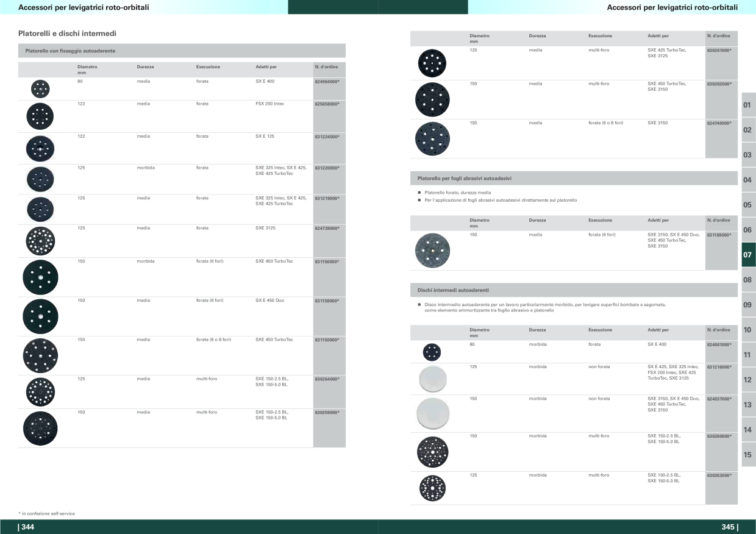The image size is (756, 534).
Task: Select chapter tab 11
Action: coord(748,355)
